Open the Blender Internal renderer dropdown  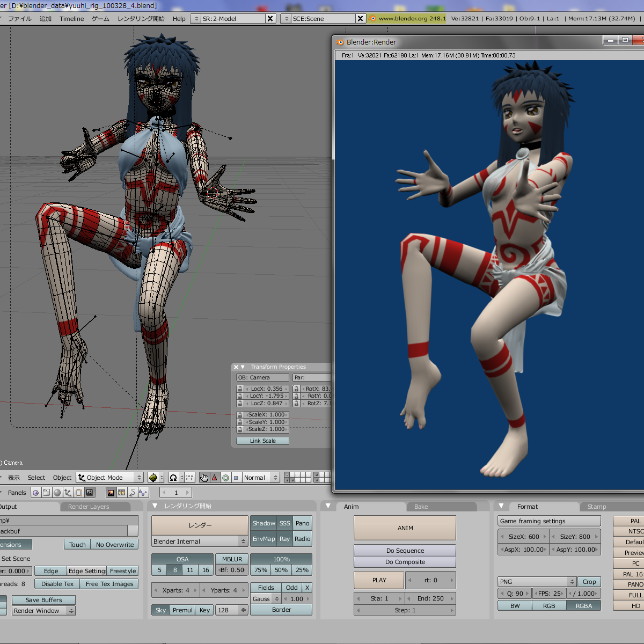click(200, 541)
